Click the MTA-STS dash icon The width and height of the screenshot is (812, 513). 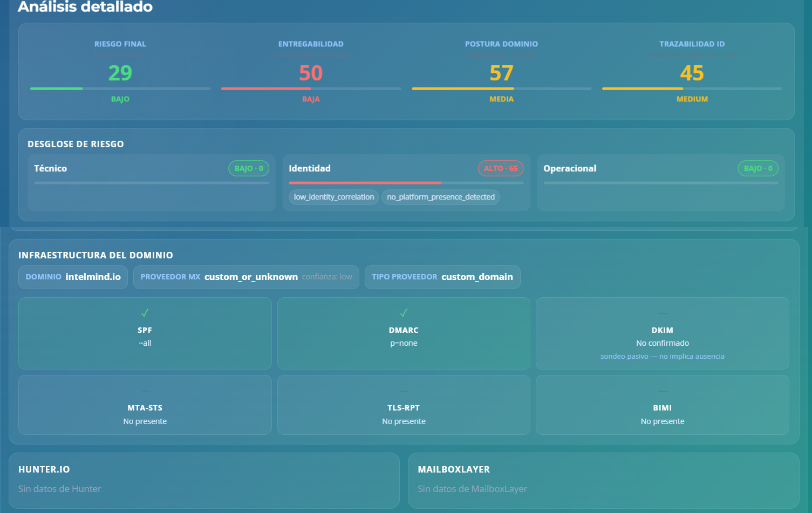click(145, 390)
